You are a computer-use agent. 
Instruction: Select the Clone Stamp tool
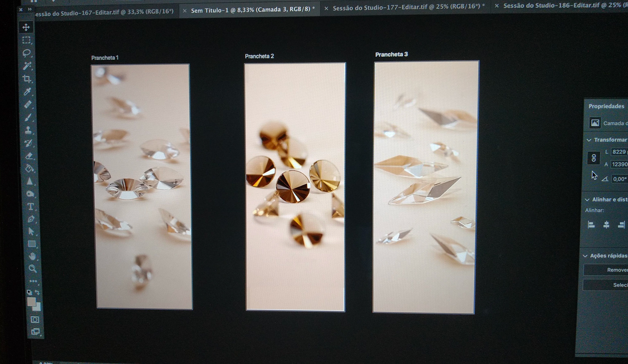(x=28, y=130)
